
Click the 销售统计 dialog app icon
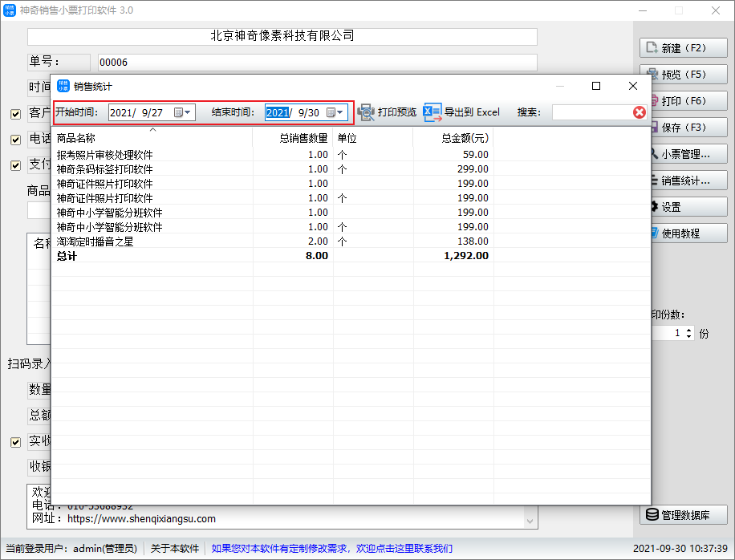click(63, 86)
